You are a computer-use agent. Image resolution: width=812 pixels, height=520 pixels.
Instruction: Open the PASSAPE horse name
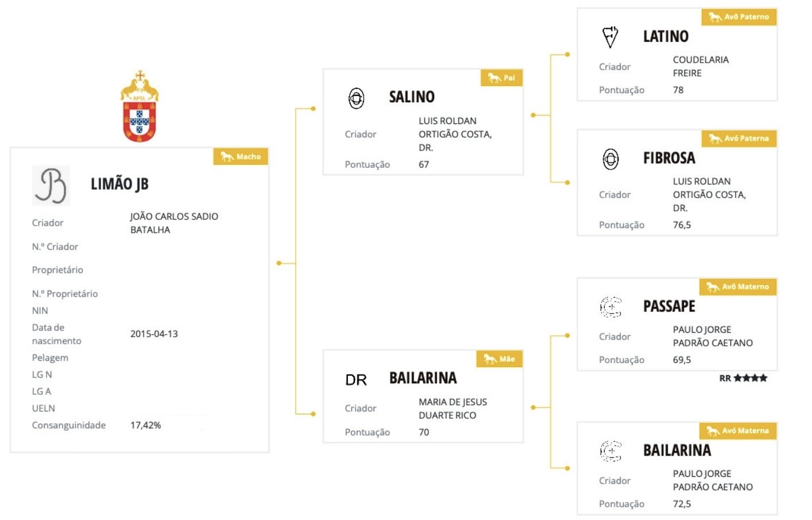[x=669, y=306]
